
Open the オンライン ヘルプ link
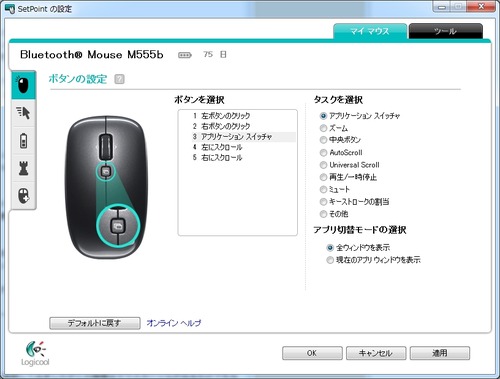coord(174,323)
